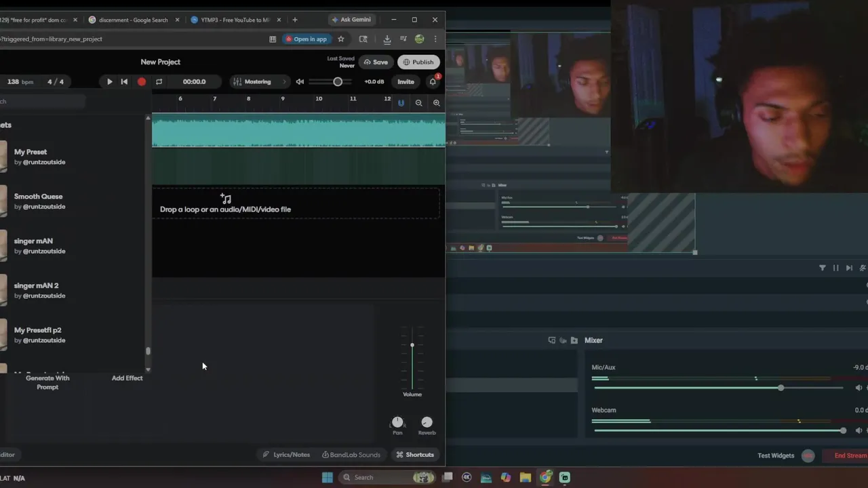Return to start with the skip-back button

point(124,81)
